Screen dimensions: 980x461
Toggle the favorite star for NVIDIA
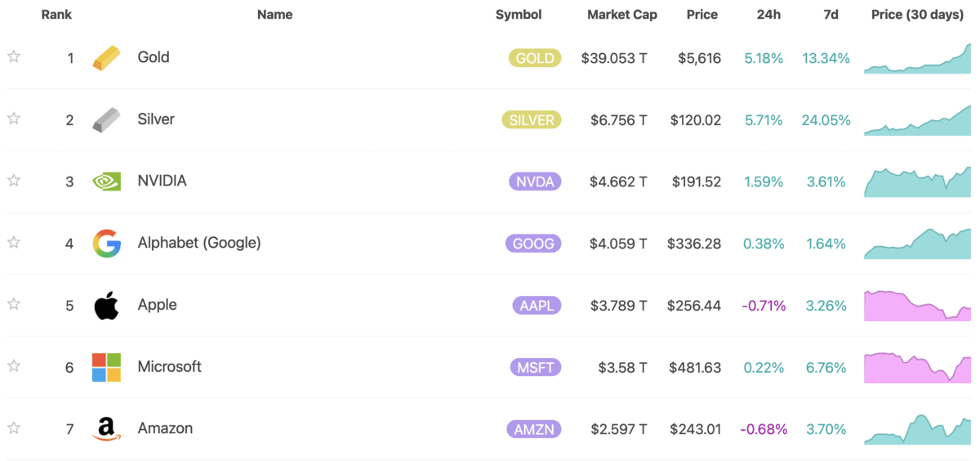[x=14, y=181]
